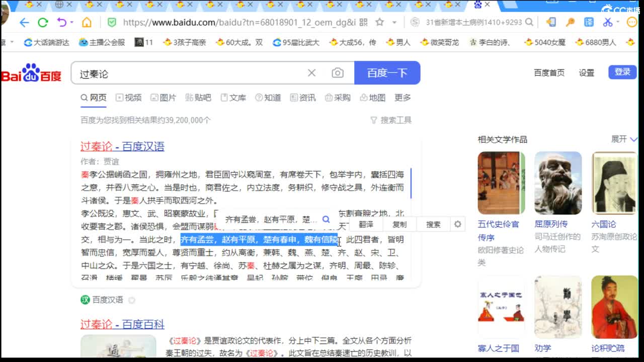The height and width of the screenshot is (362, 644).
Task: Click the magnifier icon in selection popup
Action: (326, 219)
